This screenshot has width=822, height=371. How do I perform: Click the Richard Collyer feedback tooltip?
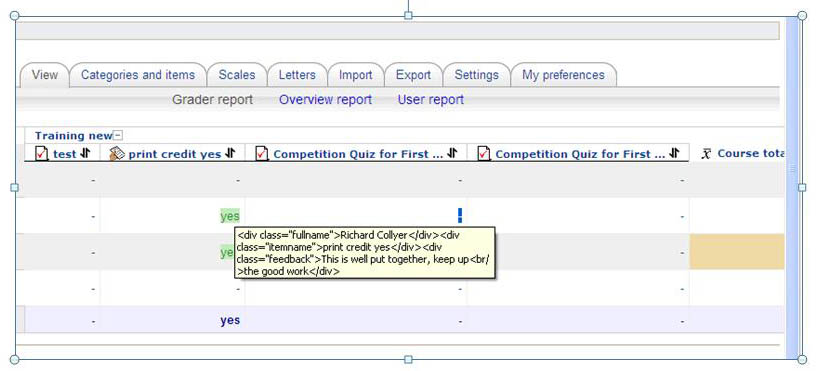[x=364, y=253]
